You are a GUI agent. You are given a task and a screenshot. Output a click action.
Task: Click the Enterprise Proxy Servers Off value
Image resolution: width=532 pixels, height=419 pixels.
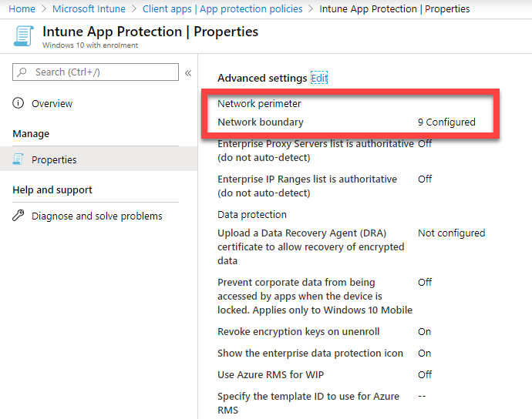[x=425, y=143]
